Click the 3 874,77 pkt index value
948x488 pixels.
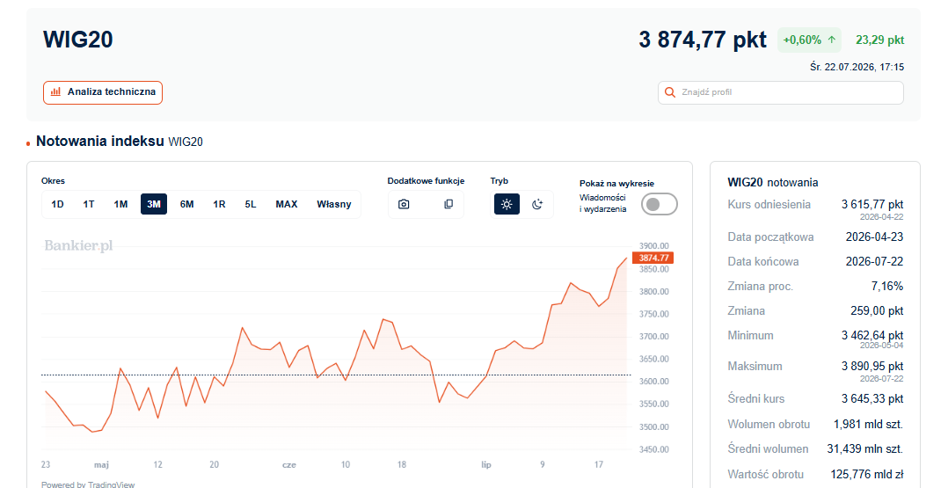coord(703,40)
